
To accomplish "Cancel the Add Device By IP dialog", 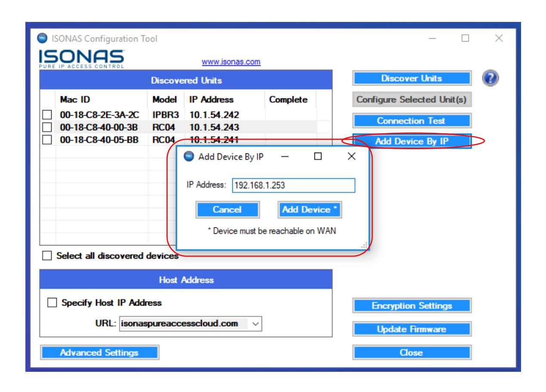I will click(227, 210).
